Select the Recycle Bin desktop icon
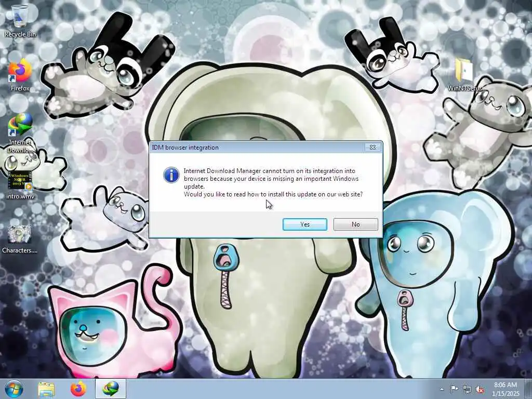This screenshot has width=532, height=399. pyautogui.click(x=20, y=21)
